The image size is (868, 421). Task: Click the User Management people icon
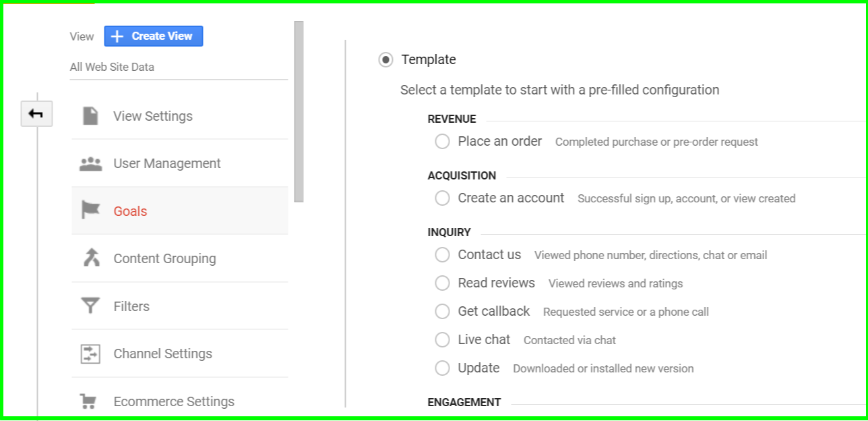click(x=90, y=163)
